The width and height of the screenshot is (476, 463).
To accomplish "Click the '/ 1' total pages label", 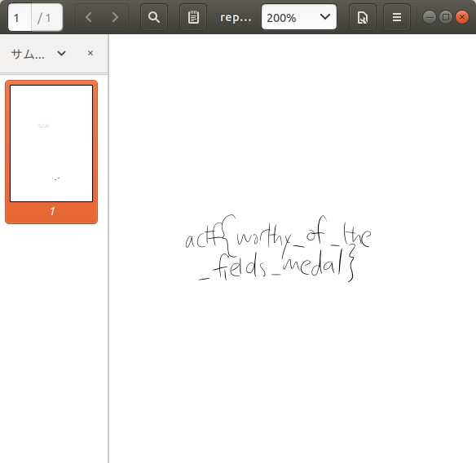I will coord(44,18).
